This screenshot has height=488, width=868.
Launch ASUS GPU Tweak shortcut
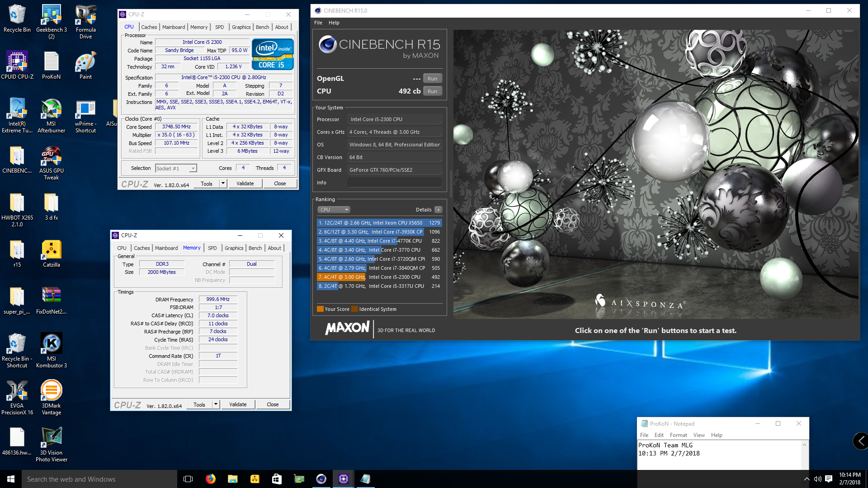(51, 163)
